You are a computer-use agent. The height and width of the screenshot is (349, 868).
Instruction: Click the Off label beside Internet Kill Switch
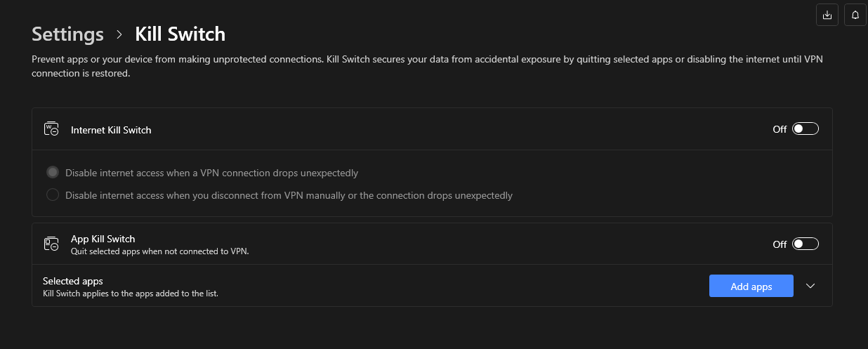pyautogui.click(x=780, y=129)
